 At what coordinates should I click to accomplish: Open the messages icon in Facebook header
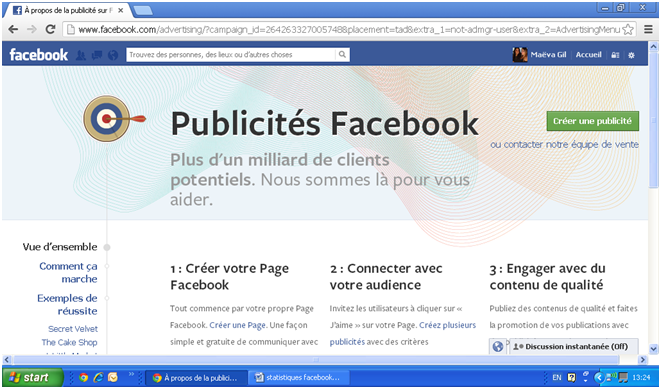97,55
